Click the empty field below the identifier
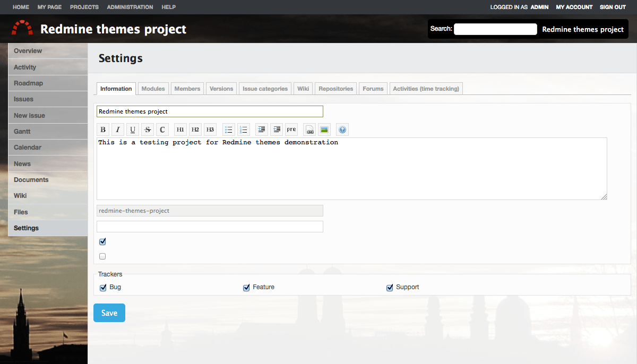This screenshot has height=364, width=637. tap(210, 227)
